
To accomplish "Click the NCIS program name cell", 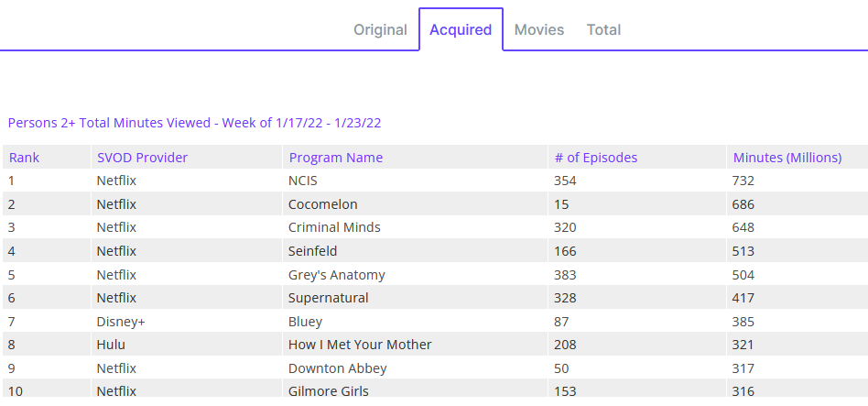I will tap(303, 181).
